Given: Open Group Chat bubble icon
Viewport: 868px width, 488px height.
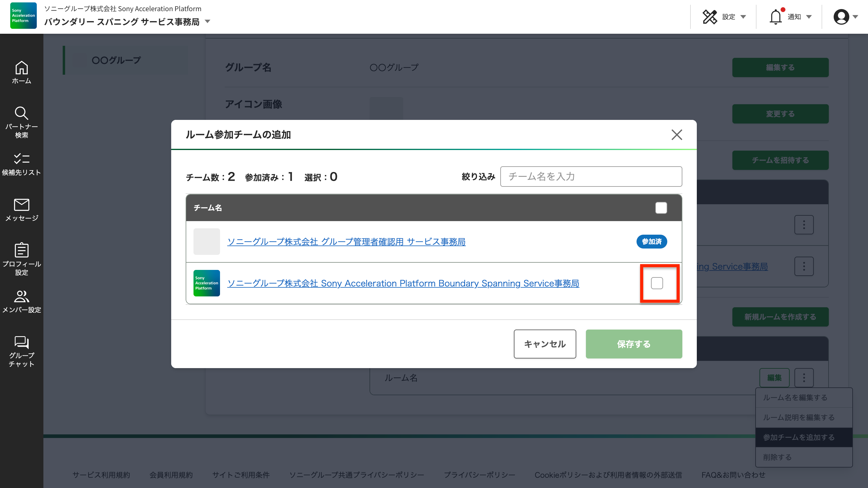Looking at the screenshot, I should click(22, 342).
